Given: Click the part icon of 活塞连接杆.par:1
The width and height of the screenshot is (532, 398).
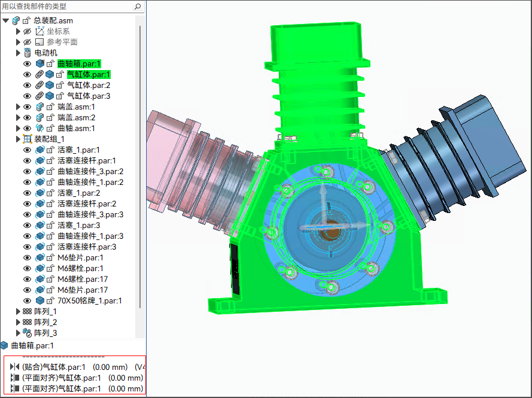Looking at the screenshot, I should (x=40, y=161).
